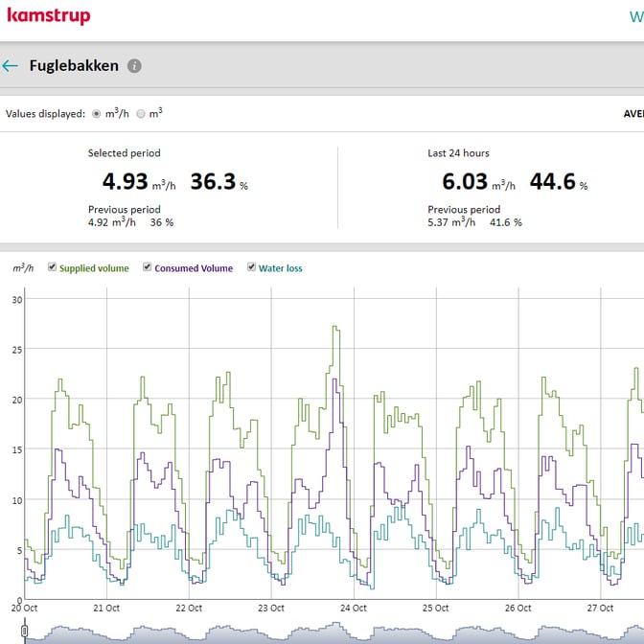Click the back arrow beside Fuglebakken
The height and width of the screenshot is (644, 644).
(x=11, y=66)
